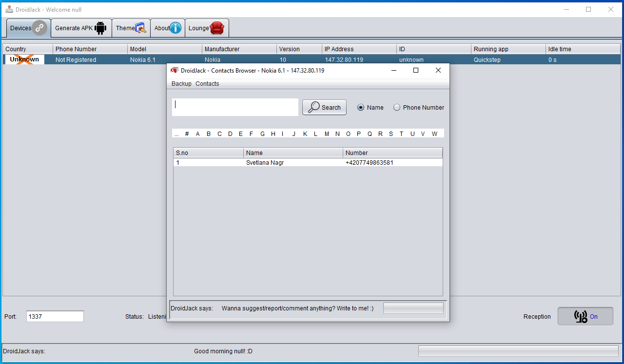Click the blue info About icon
The height and width of the screenshot is (364, 624).
point(175,28)
